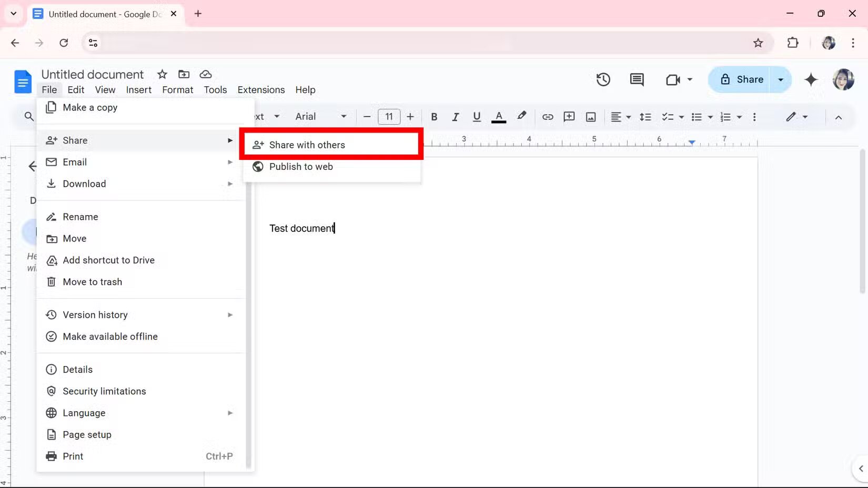This screenshot has height=488, width=868.
Task: Open the Extensions menu
Action: [261, 90]
